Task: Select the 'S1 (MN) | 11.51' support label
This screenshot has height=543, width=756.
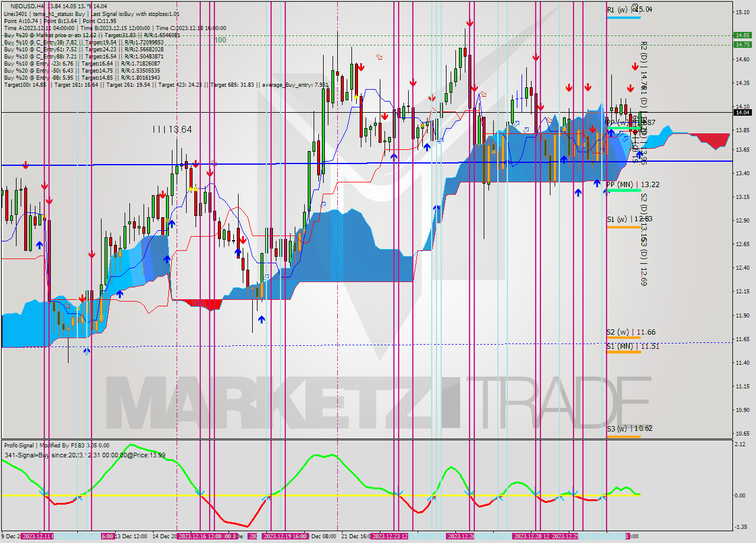Action: pos(633,346)
